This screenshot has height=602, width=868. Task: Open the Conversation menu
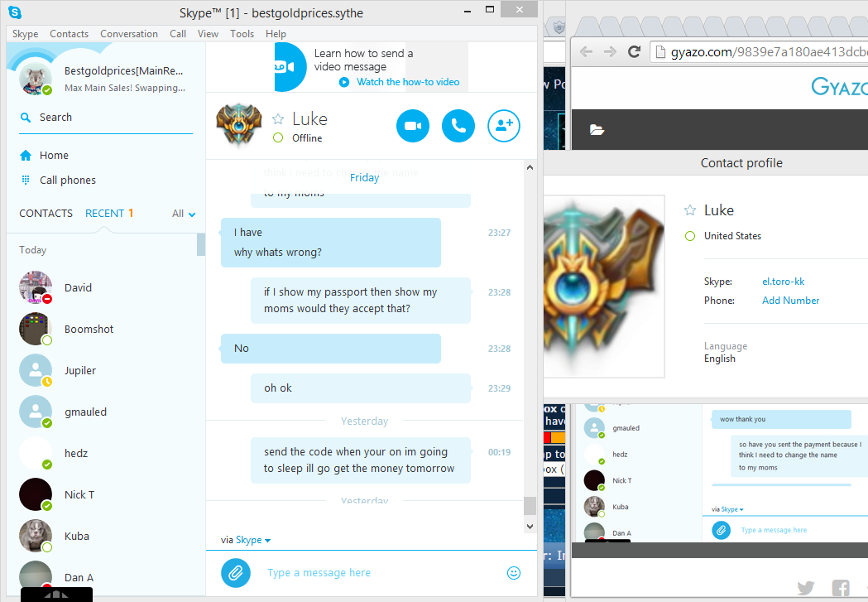(x=129, y=34)
